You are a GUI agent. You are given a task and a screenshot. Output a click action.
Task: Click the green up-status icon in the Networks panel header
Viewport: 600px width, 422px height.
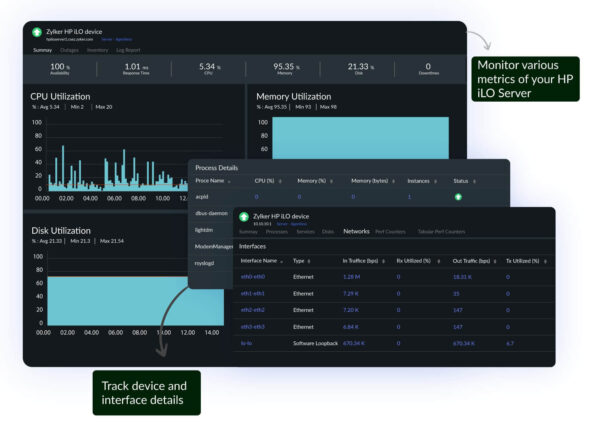pyautogui.click(x=244, y=217)
